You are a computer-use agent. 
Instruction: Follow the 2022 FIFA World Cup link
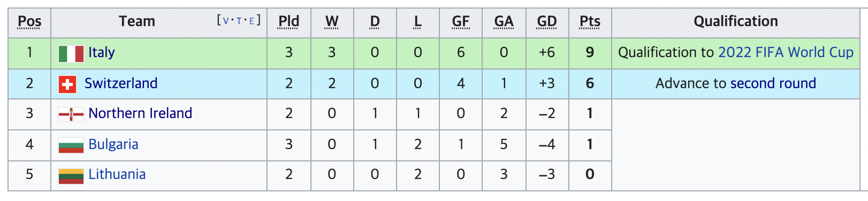(786, 52)
